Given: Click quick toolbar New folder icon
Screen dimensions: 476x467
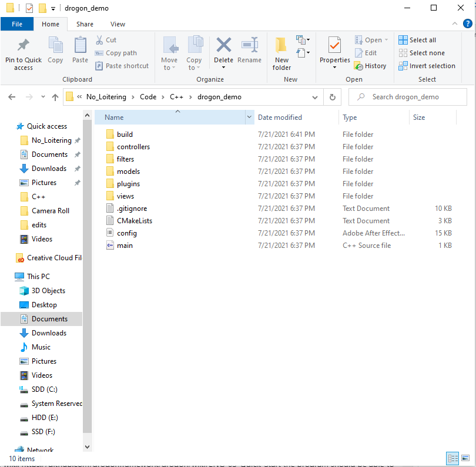Looking at the screenshot, I should [42, 8].
